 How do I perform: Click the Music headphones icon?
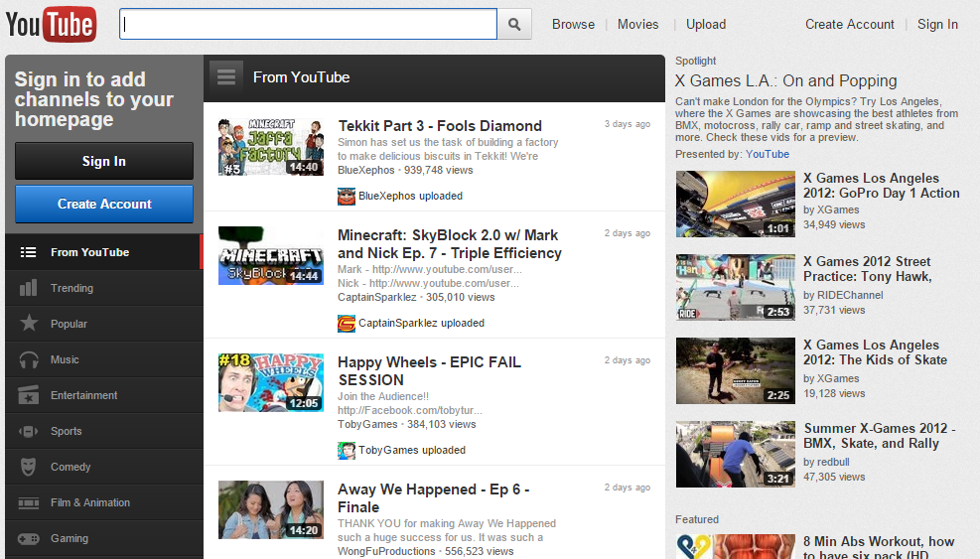coord(29,359)
